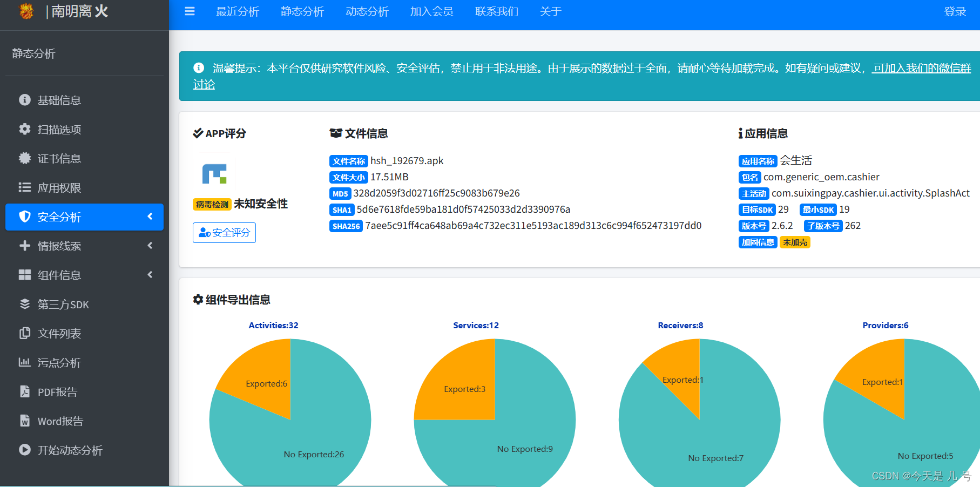Click the 安全分析 shield icon
This screenshot has width=980, height=487.
25,217
